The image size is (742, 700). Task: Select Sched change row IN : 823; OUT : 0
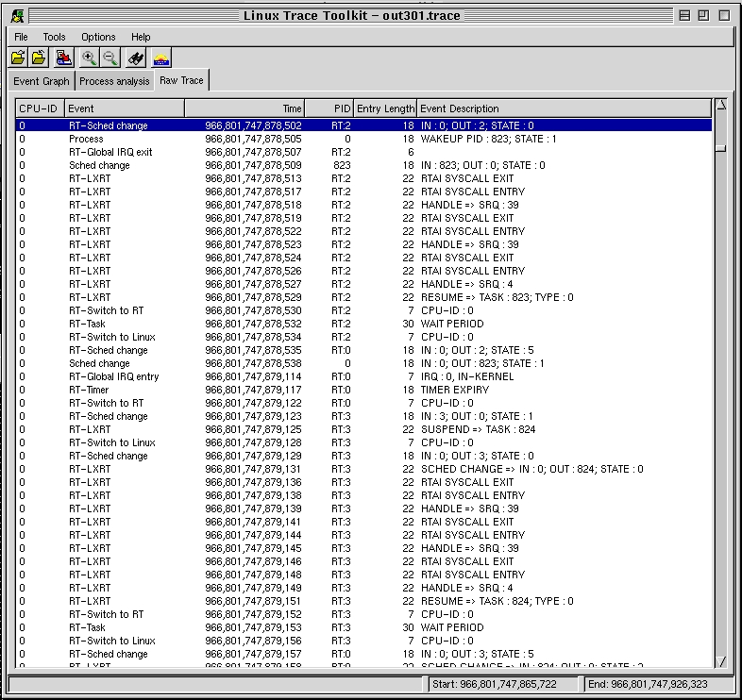coord(363,165)
